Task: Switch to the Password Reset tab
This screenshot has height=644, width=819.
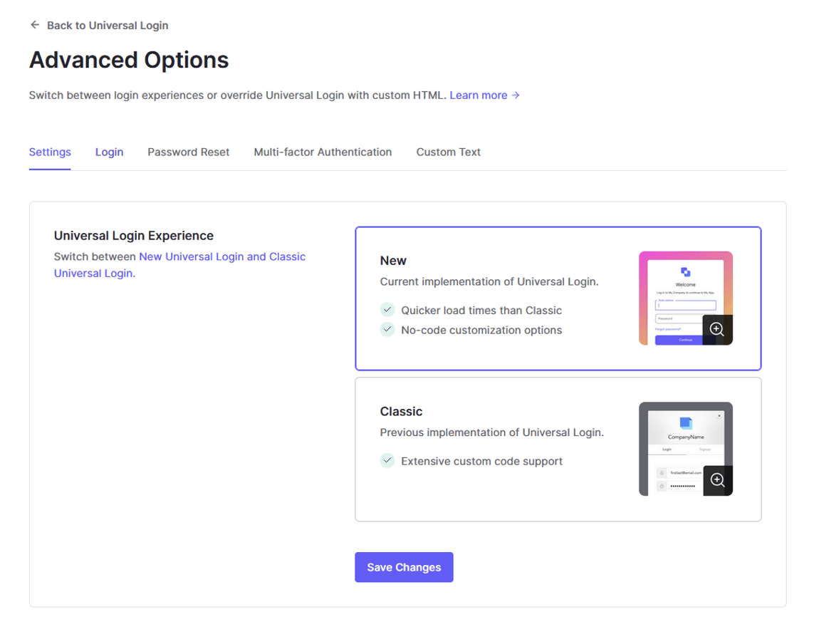Action: coord(188,152)
